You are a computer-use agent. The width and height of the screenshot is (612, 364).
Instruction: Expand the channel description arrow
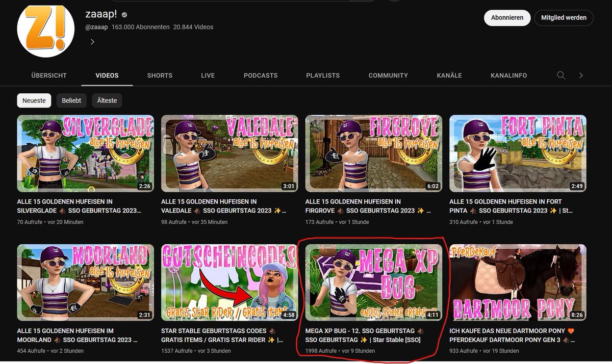pos(92,41)
